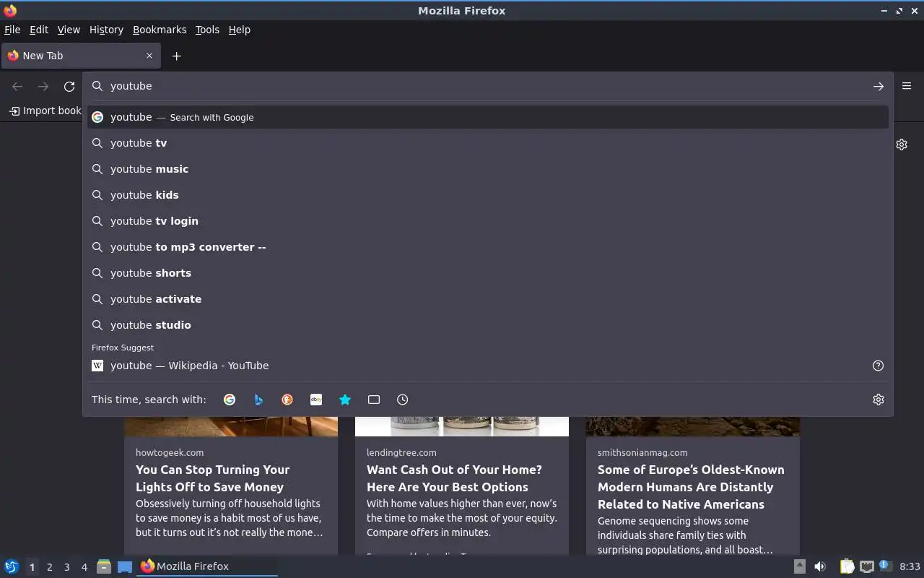The height and width of the screenshot is (578, 924).
Task: Open a new tab with plus button
Action: pos(176,56)
